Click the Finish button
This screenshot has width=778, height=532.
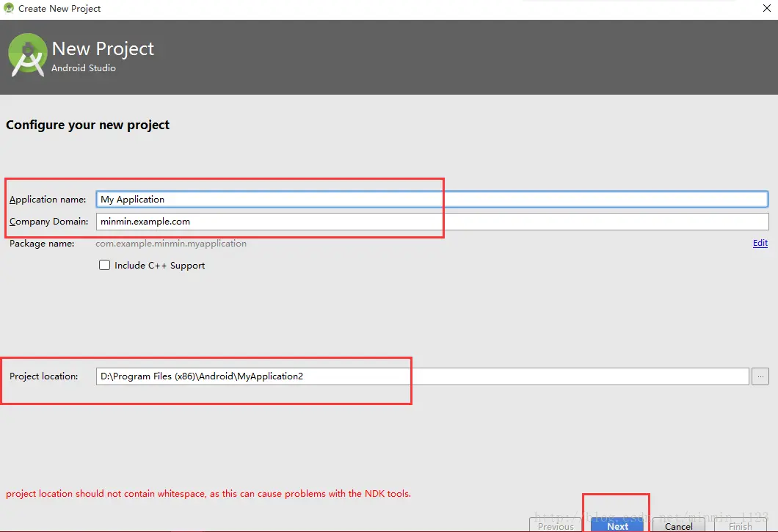[740, 525]
